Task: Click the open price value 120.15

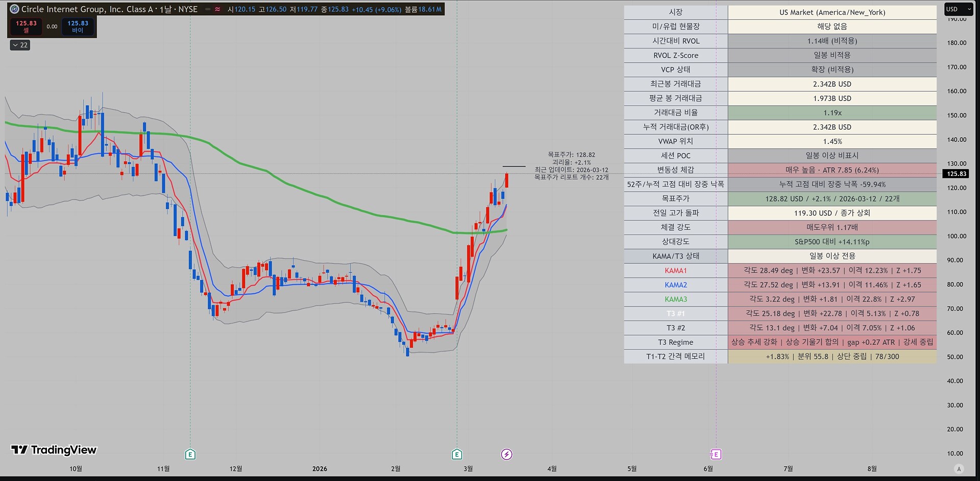Action: pyautogui.click(x=244, y=9)
